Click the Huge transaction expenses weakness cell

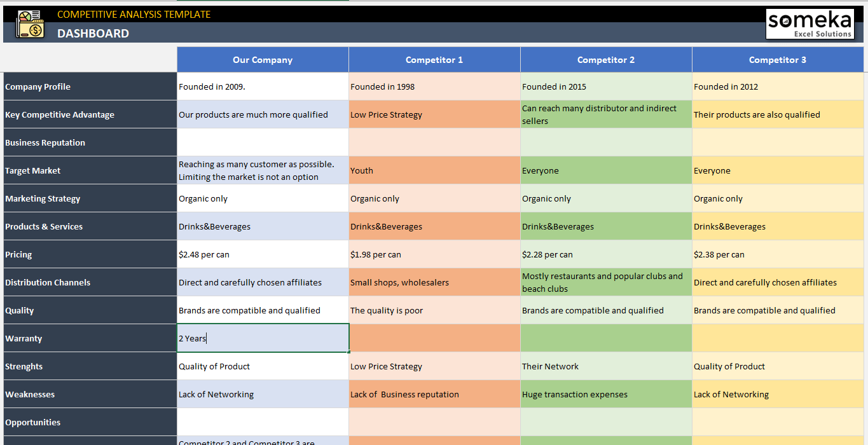(606, 394)
